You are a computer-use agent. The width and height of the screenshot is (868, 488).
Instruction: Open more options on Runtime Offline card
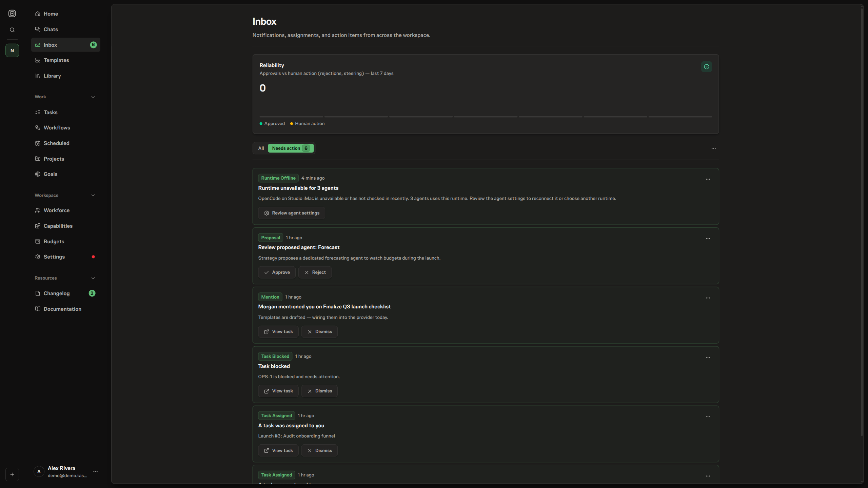(708, 179)
